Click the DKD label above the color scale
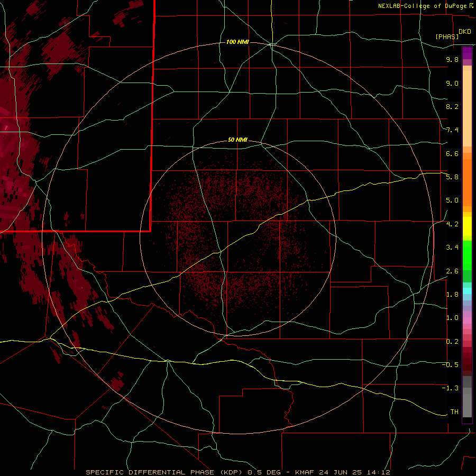The image size is (476, 476). (x=465, y=32)
